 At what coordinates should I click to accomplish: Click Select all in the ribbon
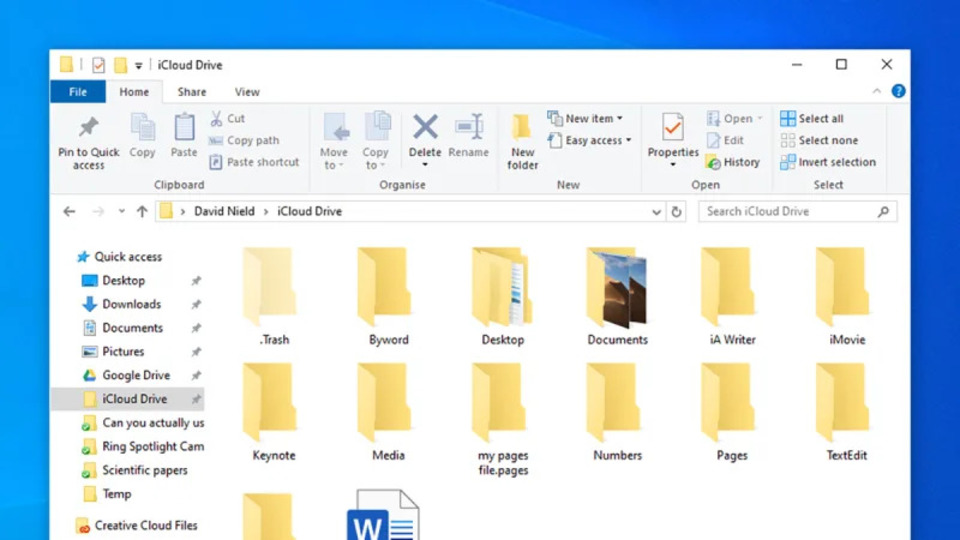click(x=812, y=118)
